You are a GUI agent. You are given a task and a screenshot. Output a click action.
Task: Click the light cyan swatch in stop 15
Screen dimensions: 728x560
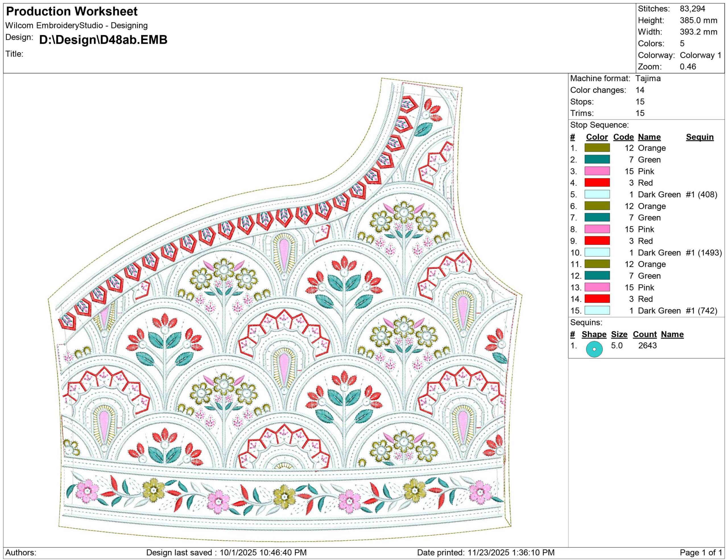[x=597, y=310]
